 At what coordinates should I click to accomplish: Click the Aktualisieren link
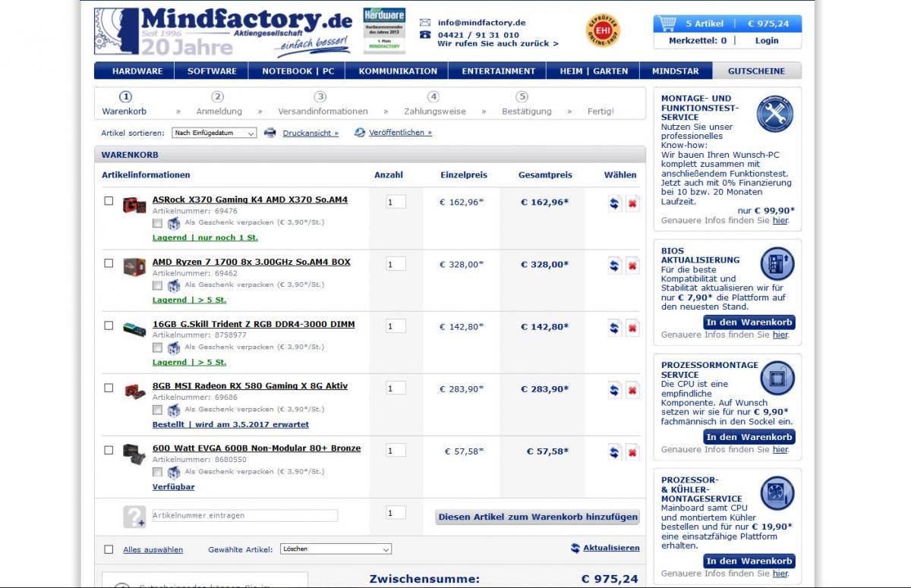(x=611, y=548)
